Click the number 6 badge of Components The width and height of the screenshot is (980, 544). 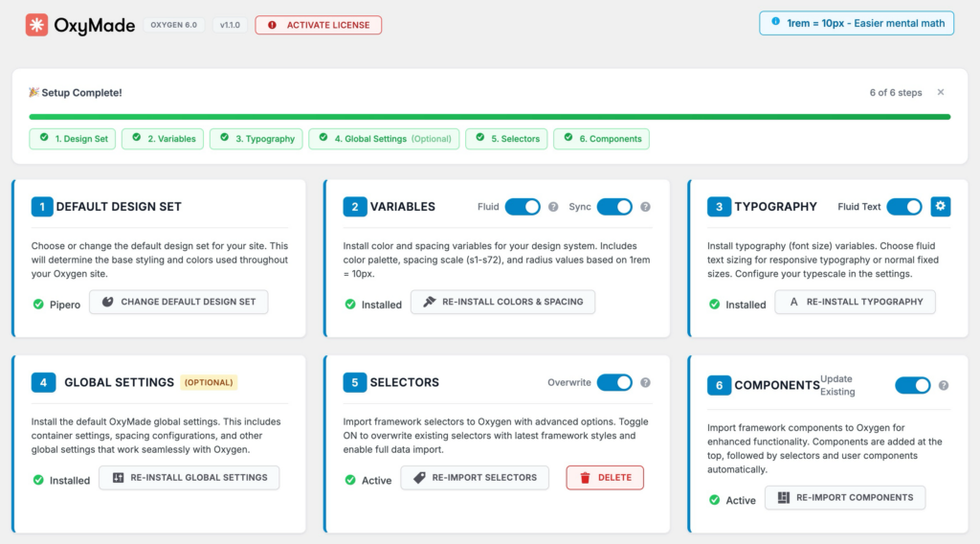coord(719,385)
